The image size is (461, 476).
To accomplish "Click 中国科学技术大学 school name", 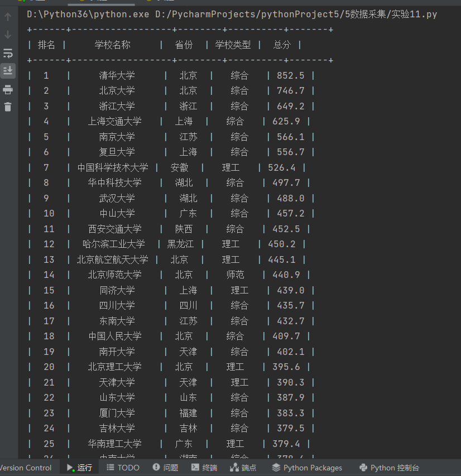I will [113, 167].
